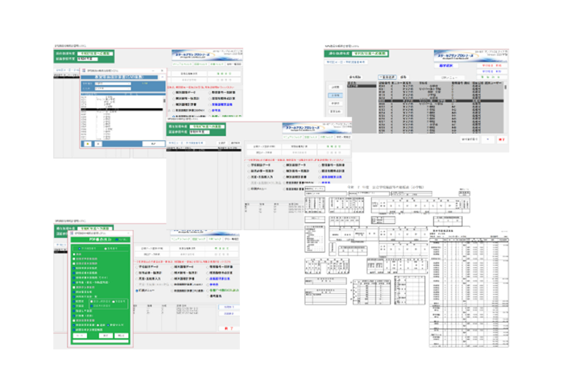Viewport: 562px width, 392px height.
Task: Click the rightmost white button at the green dialog bottom
Action: coord(121,335)
